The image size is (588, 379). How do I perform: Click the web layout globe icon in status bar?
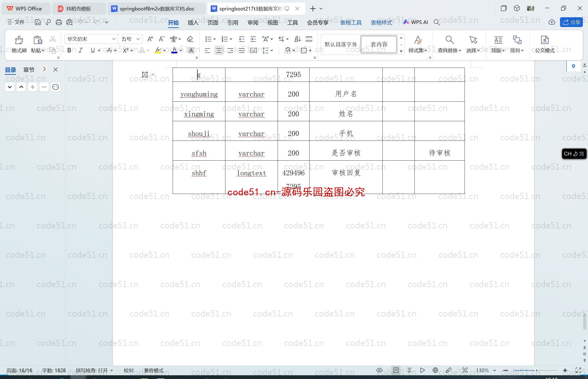435,370
